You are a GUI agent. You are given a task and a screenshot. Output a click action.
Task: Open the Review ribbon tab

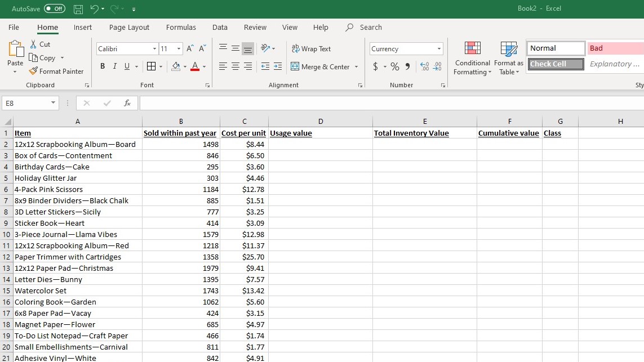click(255, 27)
